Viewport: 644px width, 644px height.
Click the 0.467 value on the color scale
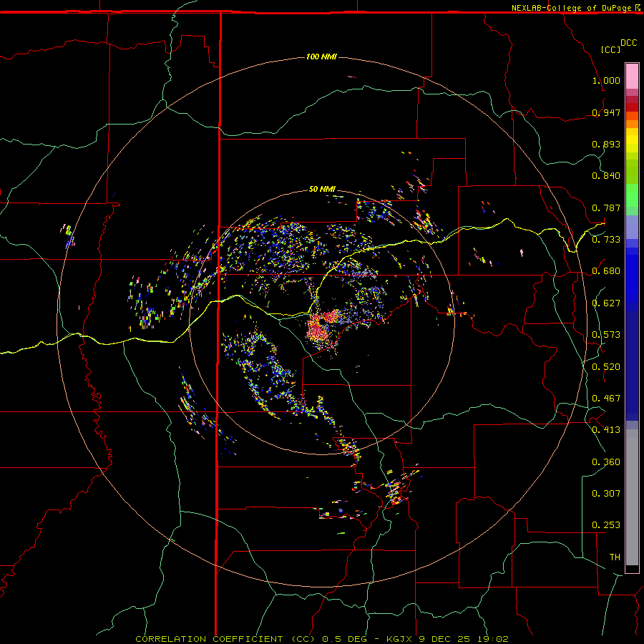[x=606, y=399]
